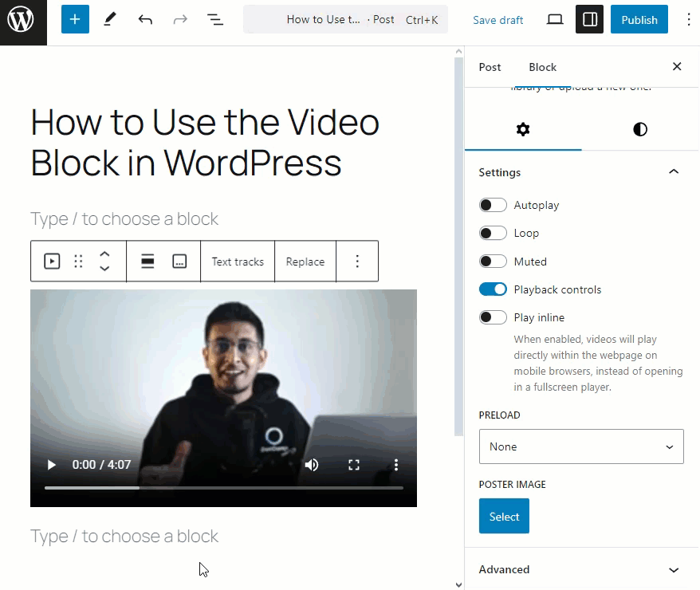Open the block alignment options
This screenshot has height=590, width=700.
click(147, 262)
